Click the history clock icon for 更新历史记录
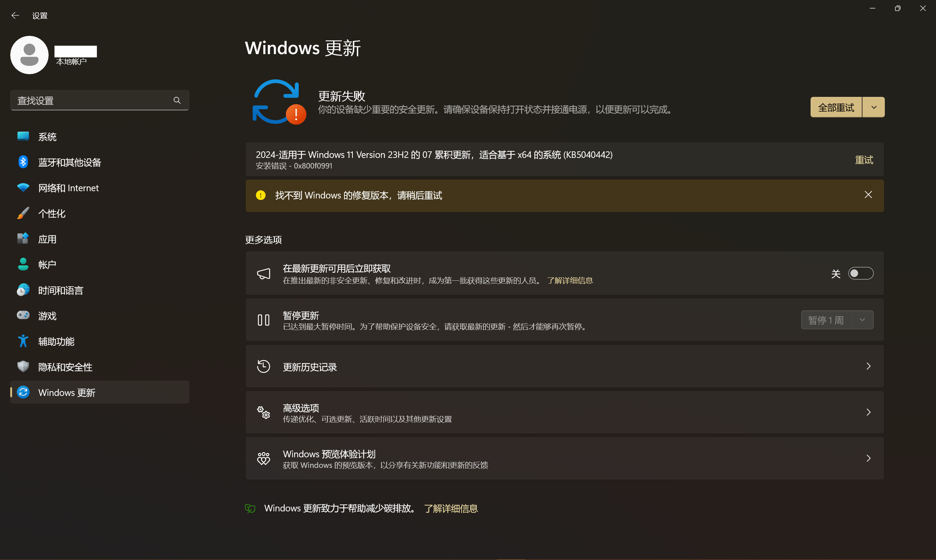The width and height of the screenshot is (936, 560). [x=264, y=366]
